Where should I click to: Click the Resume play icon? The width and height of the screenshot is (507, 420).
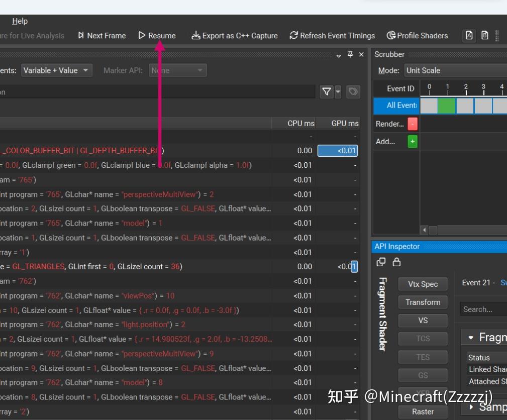[142, 36]
